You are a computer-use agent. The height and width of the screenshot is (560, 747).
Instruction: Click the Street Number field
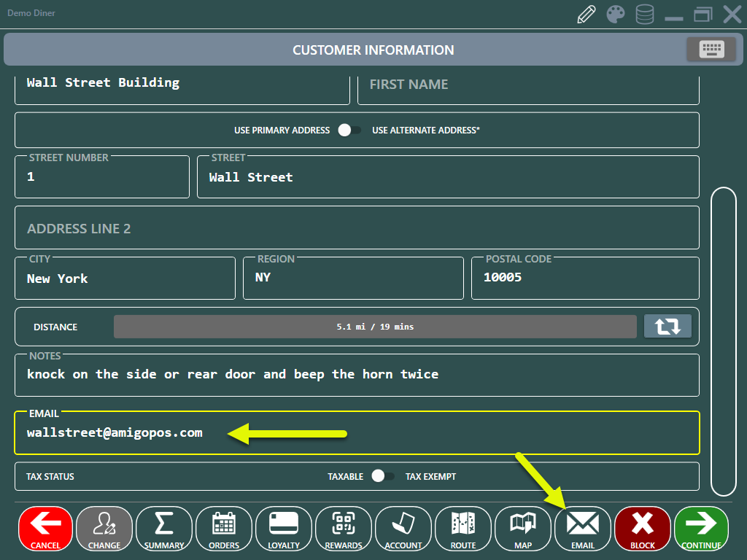pos(102,176)
